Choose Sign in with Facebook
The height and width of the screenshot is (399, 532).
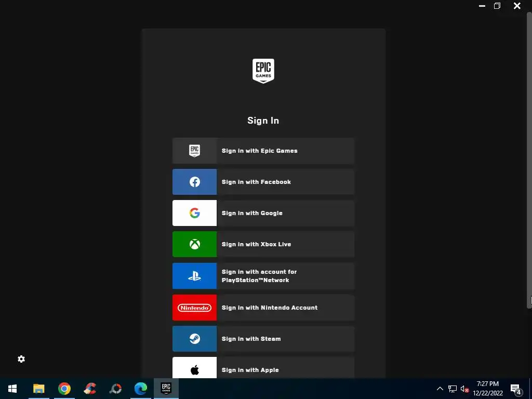pyautogui.click(x=263, y=182)
